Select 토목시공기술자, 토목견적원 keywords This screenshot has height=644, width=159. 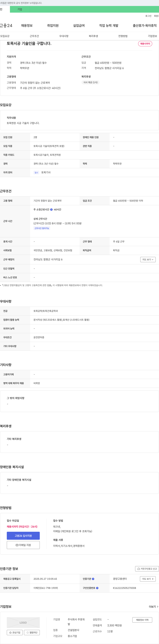pyautogui.click(x=47, y=155)
